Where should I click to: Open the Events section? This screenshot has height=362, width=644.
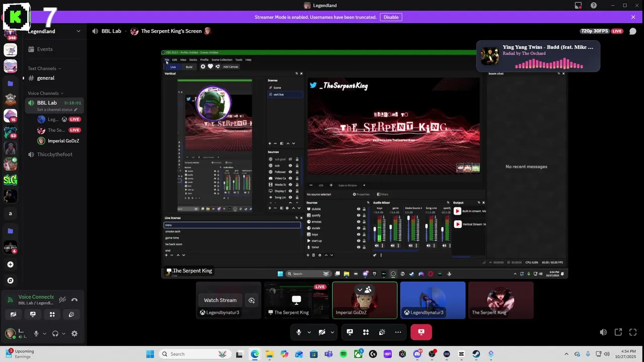(x=55, y=49)
